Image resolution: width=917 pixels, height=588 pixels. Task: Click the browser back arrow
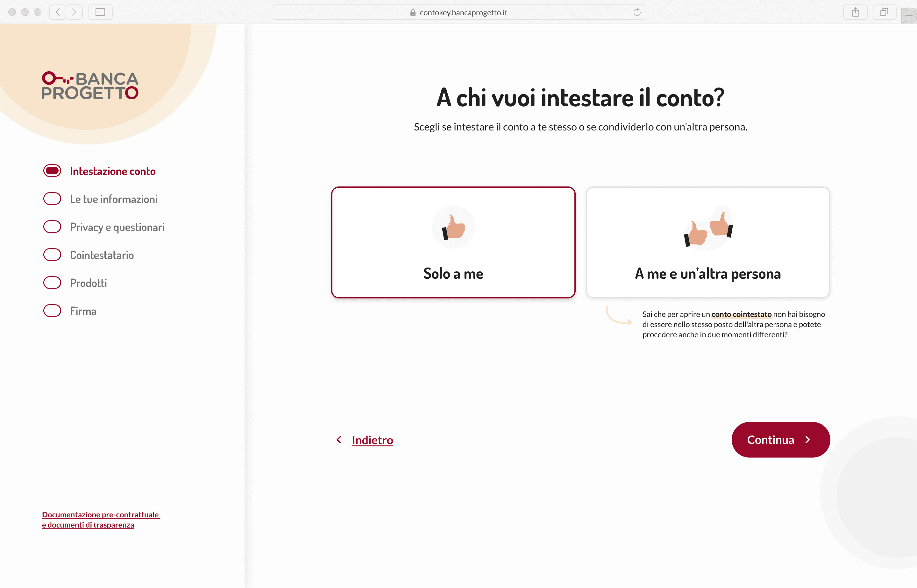[x=58, y=12]
